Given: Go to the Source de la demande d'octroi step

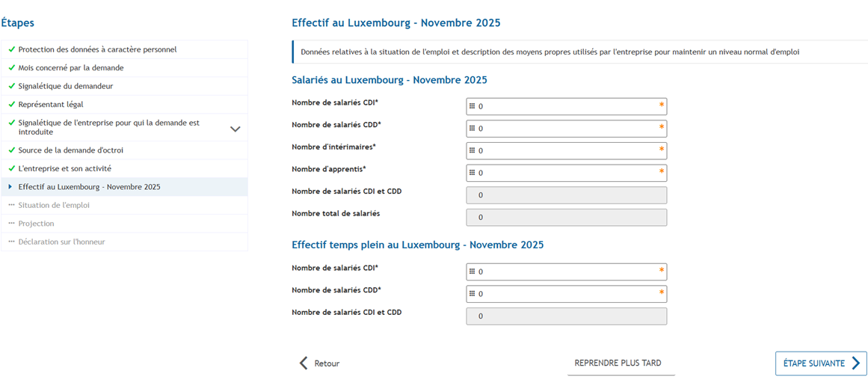Looking at the screenshot, I should click(71, 150).
